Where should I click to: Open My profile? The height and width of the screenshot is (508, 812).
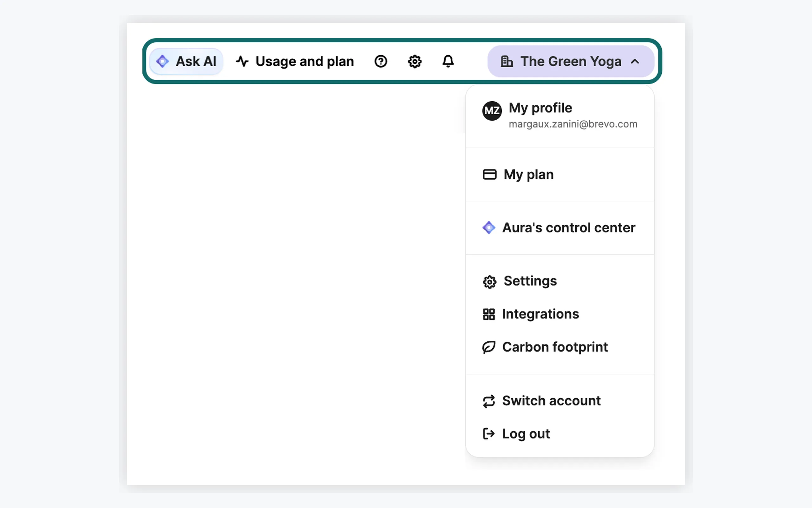pos(560,115)
